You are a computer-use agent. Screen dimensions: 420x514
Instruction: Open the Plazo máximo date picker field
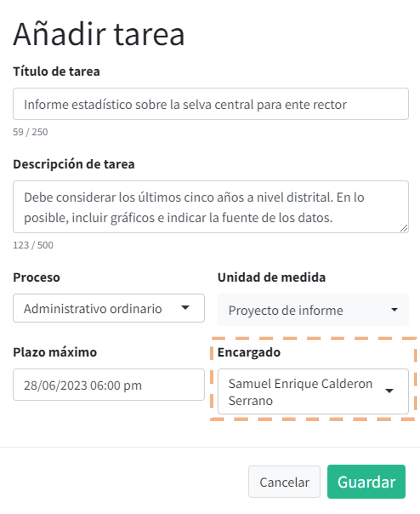[109, 385]
